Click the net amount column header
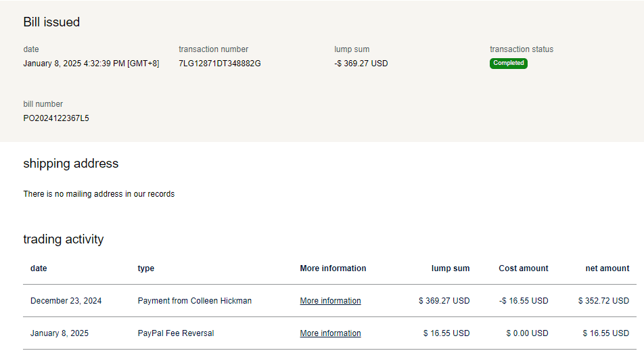 pos(607,268)
